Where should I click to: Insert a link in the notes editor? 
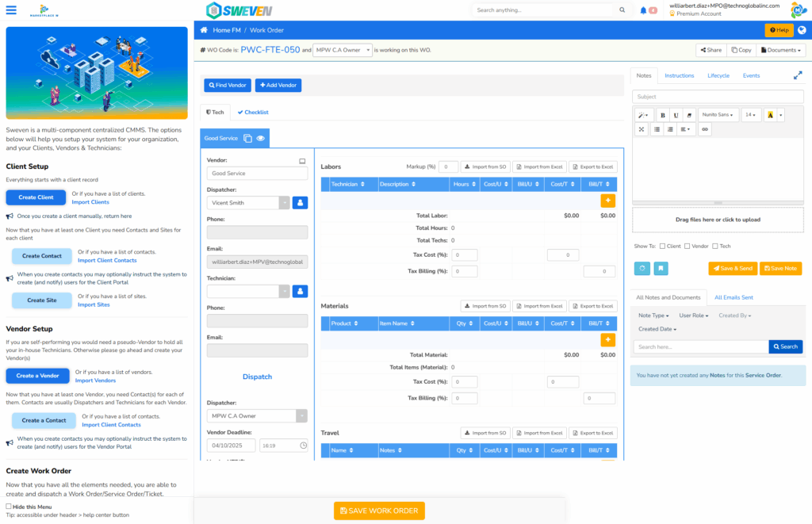point(705,129)
